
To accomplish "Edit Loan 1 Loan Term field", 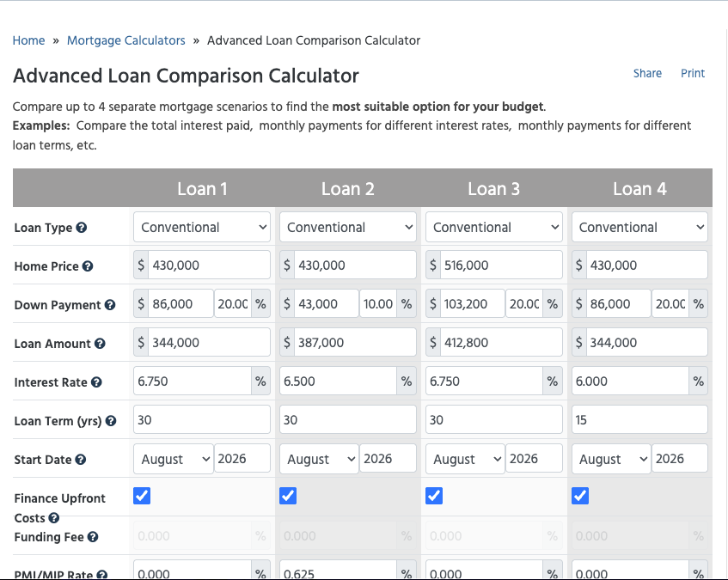I will point(202,420).
